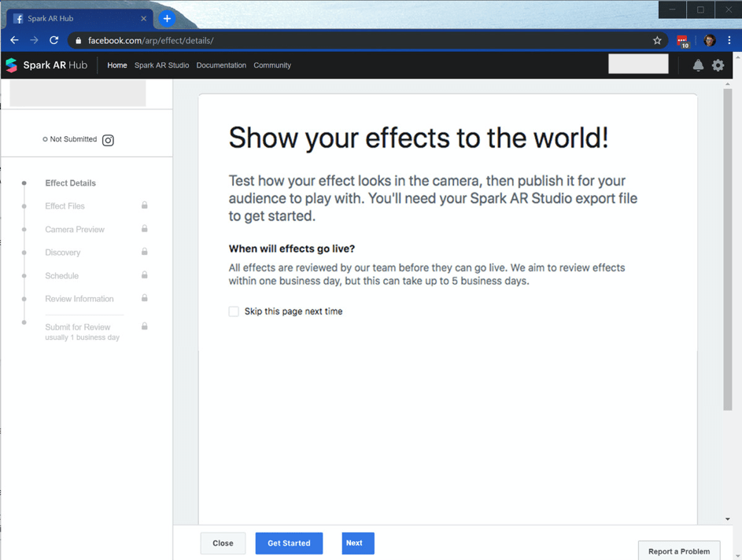Click the padlock site info icon
The image size is (742, 560).
point(79,41)
